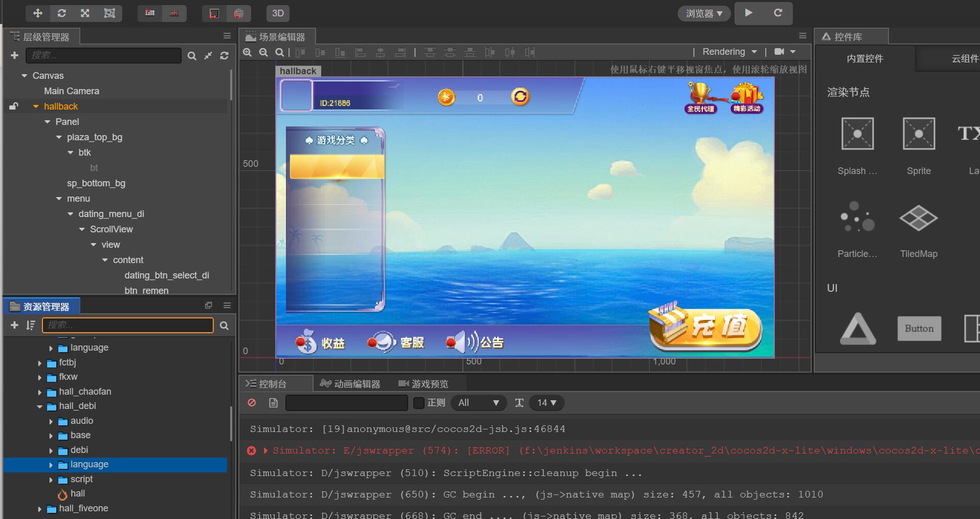Image resolution: width=980 pixels, height=519 pixels.
Task: Open the Rendering dropdown
Action: [x=729, y=52]
